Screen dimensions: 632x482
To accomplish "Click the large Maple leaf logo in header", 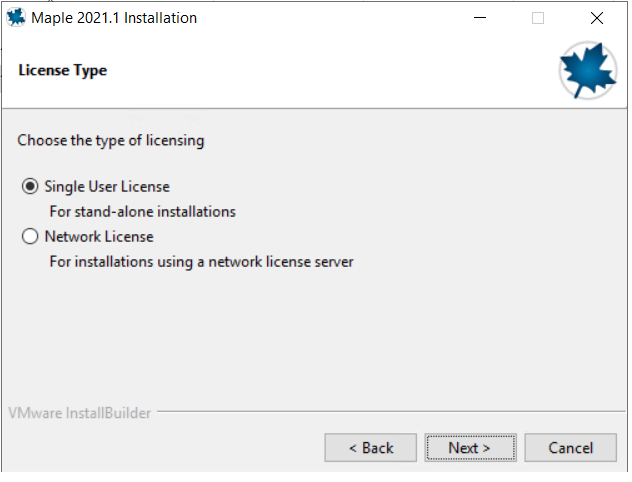I will 588,70.
